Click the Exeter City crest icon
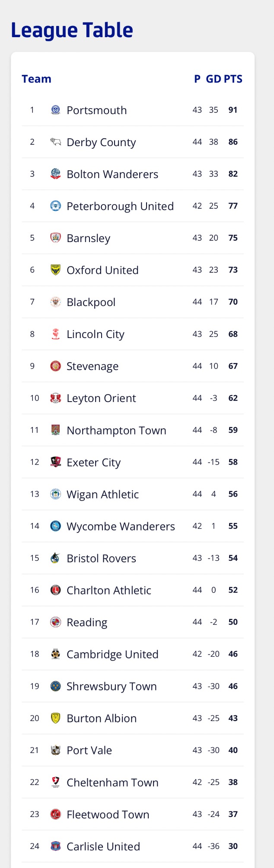Viewport: 274px width, 868px height. tap(55, 462)
